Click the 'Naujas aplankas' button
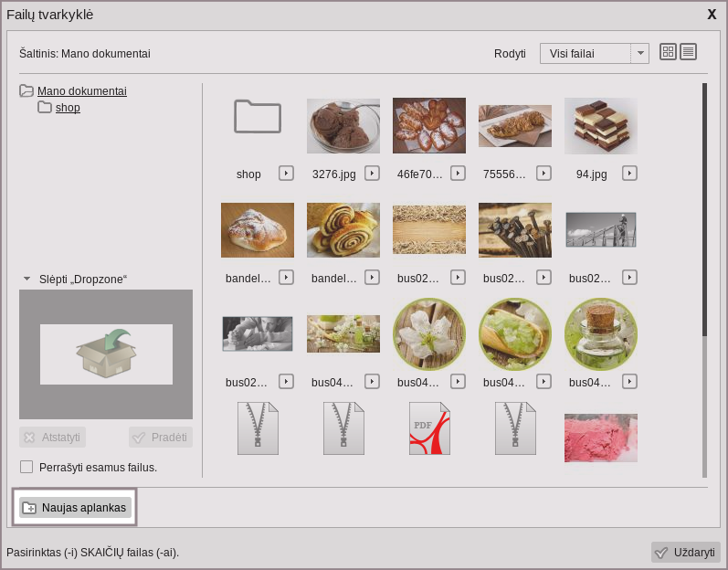The height and width of the screenshot is (570, 728). 75,507
